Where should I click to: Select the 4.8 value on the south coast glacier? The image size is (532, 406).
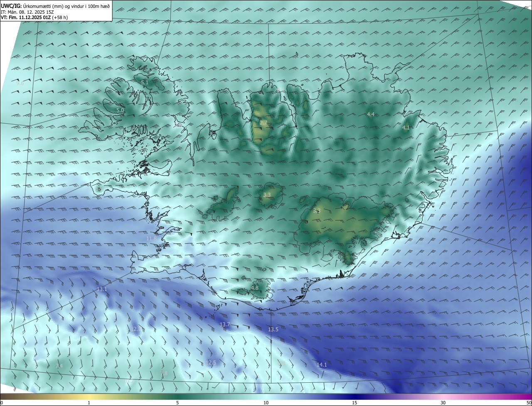255,288
